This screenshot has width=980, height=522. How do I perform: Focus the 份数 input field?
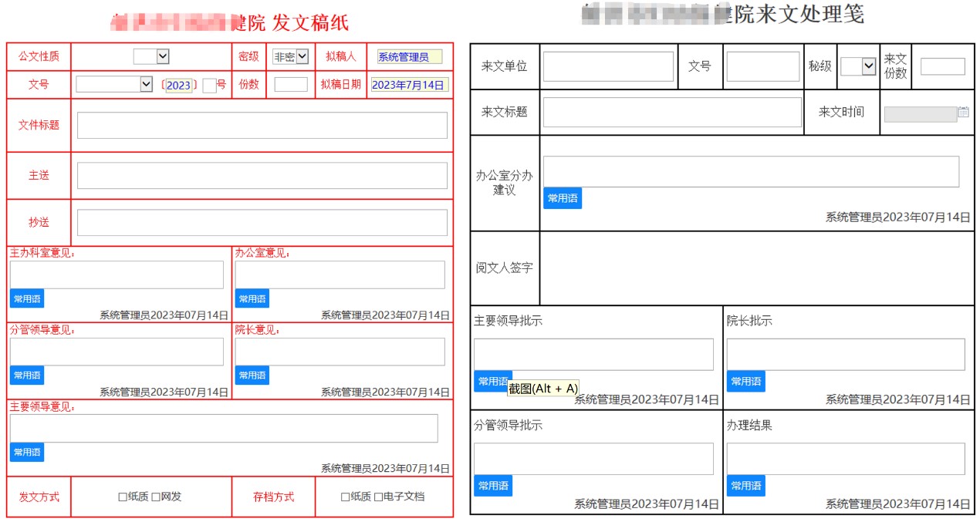coord(291,85)
